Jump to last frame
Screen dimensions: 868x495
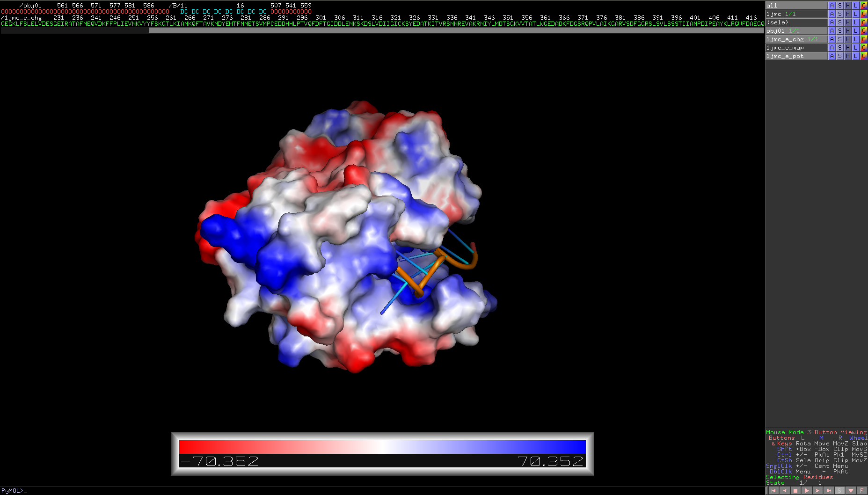point(829,491)
